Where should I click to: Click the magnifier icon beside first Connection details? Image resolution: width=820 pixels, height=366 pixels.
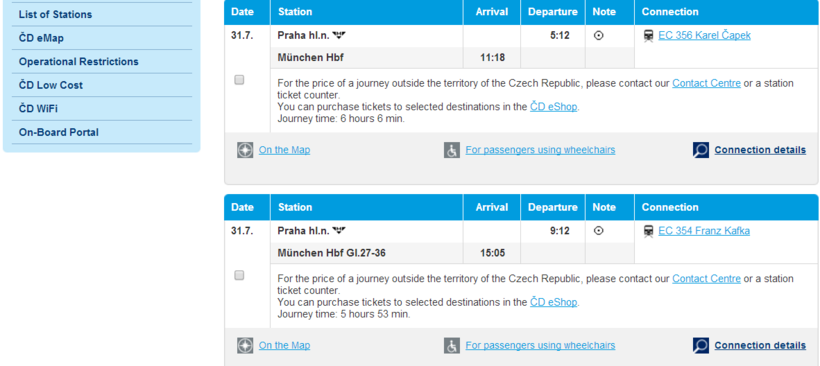[x=701, y=150]
